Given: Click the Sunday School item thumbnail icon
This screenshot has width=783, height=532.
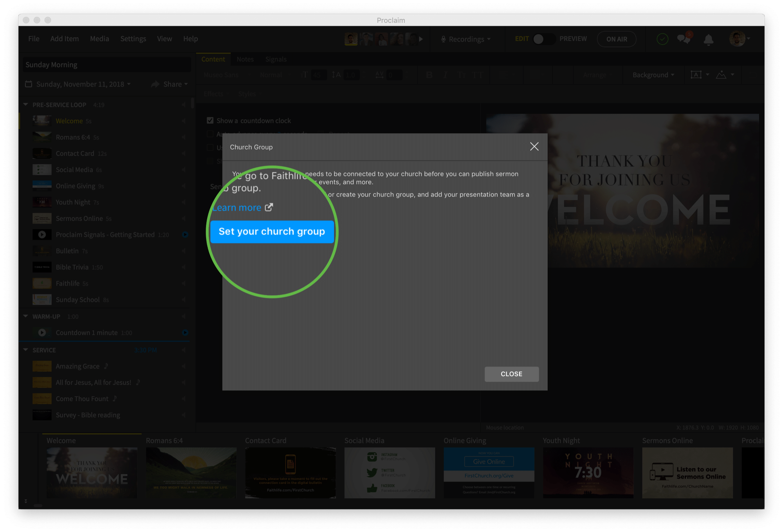Looking at the screenshot, I should point(42,300).
